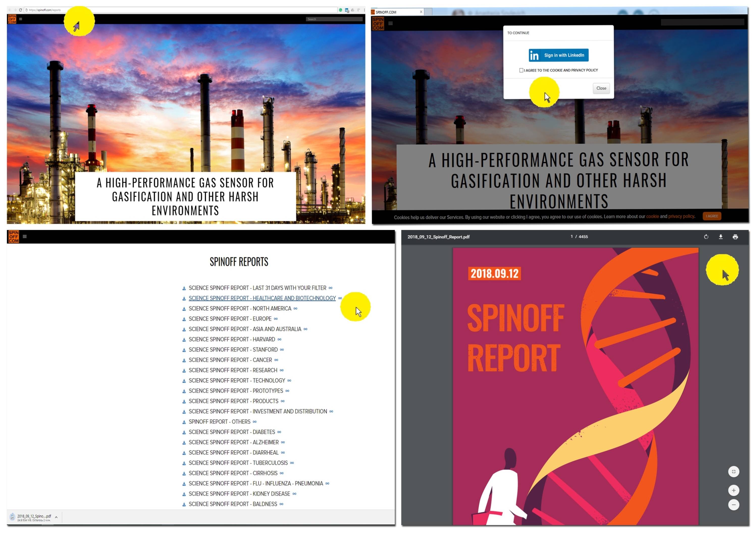Screen dimensions: 756x535
Task: Rotate the PDF clockwise
Action: coord(706,237)
